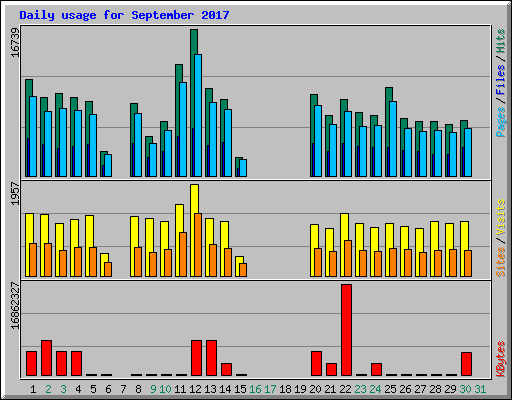Screen dimensions: 512x400
Task: Click the tallest red KBytes bar for day 22
Action: pos(346,330)
